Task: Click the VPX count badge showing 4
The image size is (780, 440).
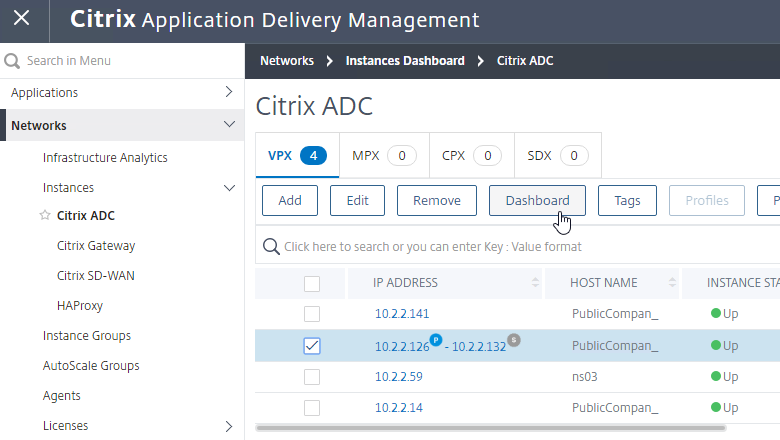Action: point(313,156)
